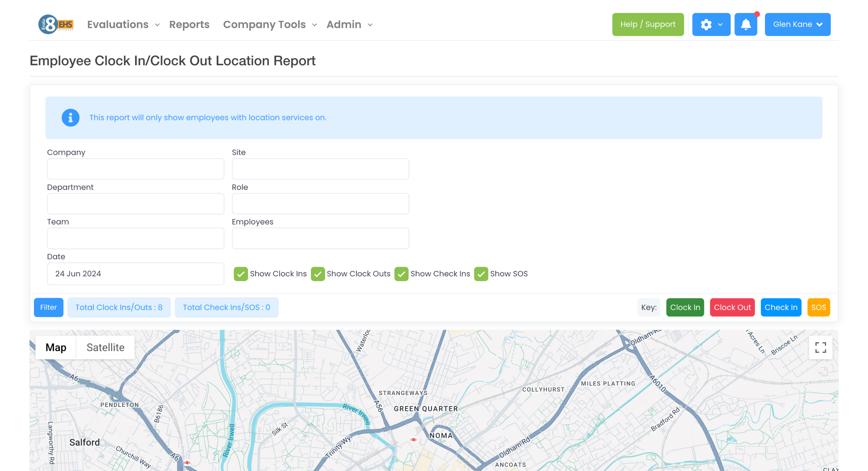Go to the Reports menu item
The height and width of the screenshot is (471, 868).
(x=189, y=24)
